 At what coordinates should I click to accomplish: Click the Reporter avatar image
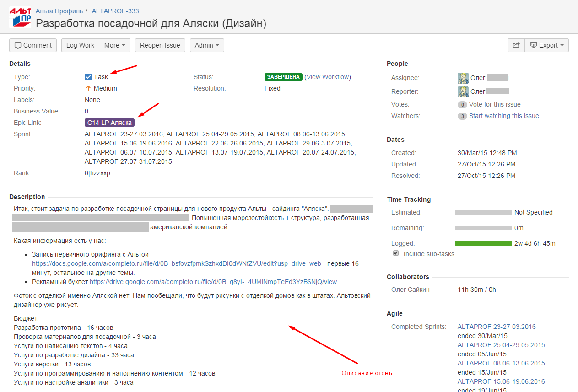463,92
